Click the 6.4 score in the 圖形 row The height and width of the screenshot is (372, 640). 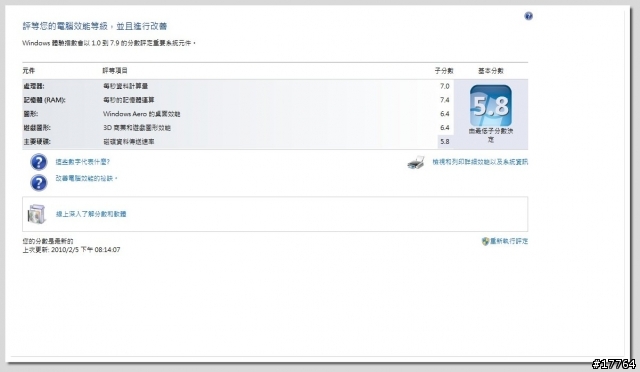click(444, 114)
